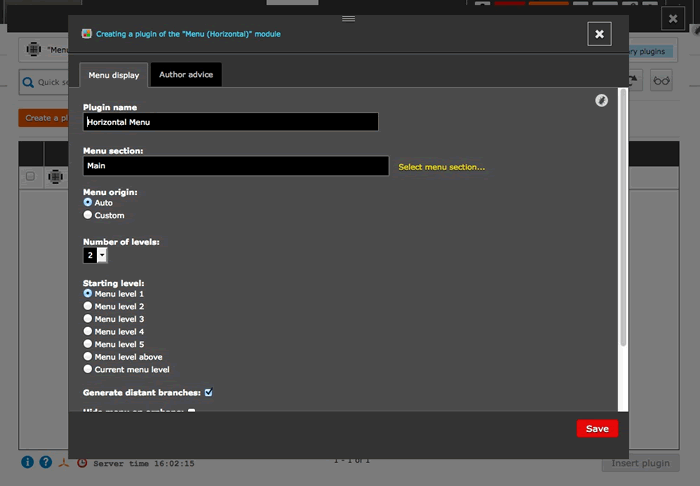Click the glasses icon in the background toolbar
700x486 pixels.
tap(661, 82)
